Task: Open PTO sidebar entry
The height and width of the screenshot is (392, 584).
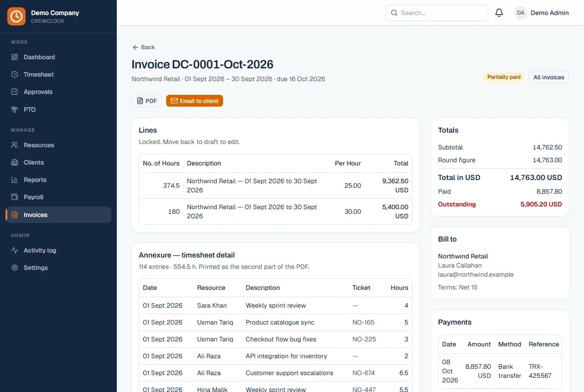Action: point(58,109)
